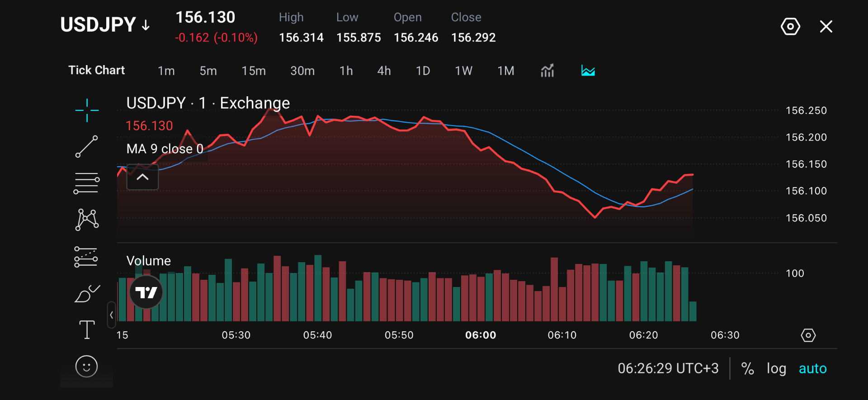Switch to the 15m timeframe
Image resolution: width=868 pixels, height=400 pixels.
coord(254,71)
